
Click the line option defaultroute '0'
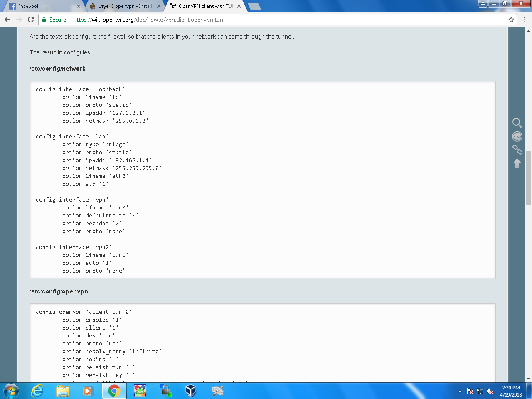100,215
